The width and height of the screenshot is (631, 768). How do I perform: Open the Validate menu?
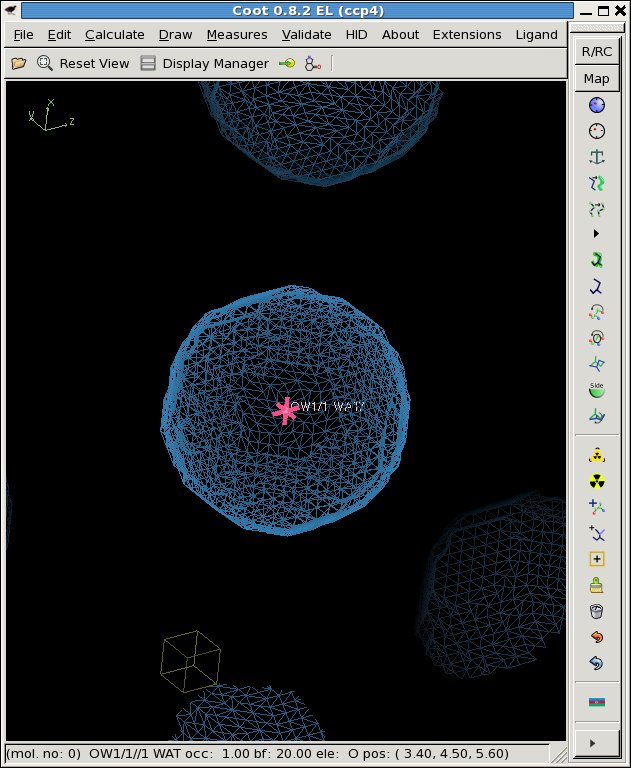306,34
